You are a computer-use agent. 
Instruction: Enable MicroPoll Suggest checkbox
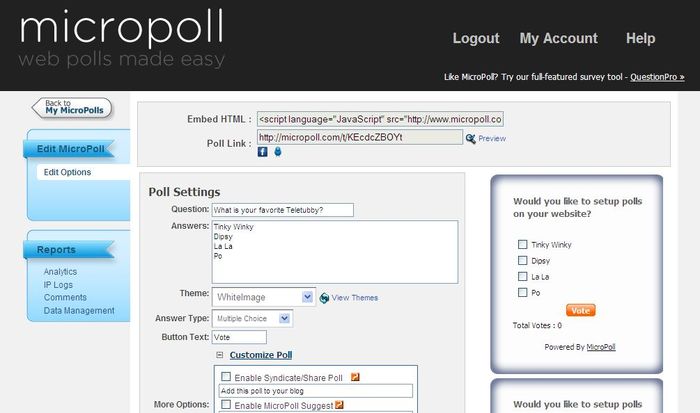click(226, 405)
